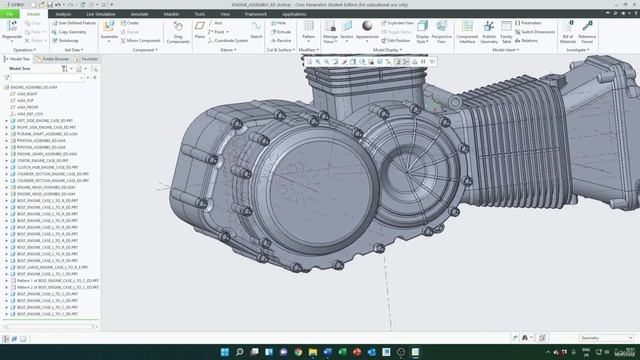Click the Model Tree settings icon
The height and width of the screenshot is (360, 640).
(x=64, y=69)
